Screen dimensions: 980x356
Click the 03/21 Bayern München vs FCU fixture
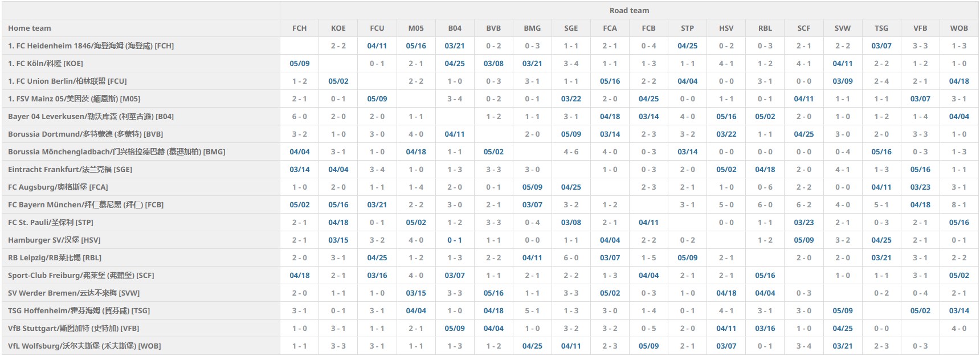point(377,204)
